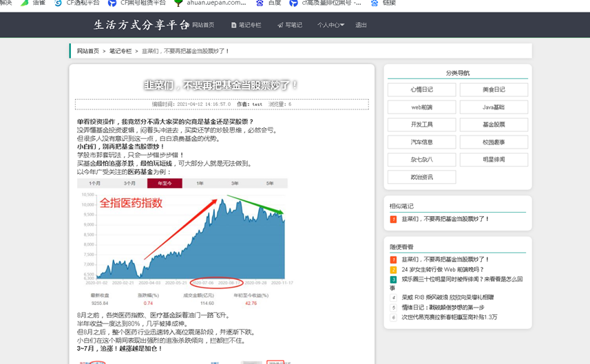Image resolution: width=590 pixels, height=364 pixels.
Task: Open the 百度 bookmark
Action: (x=268, y=3)
